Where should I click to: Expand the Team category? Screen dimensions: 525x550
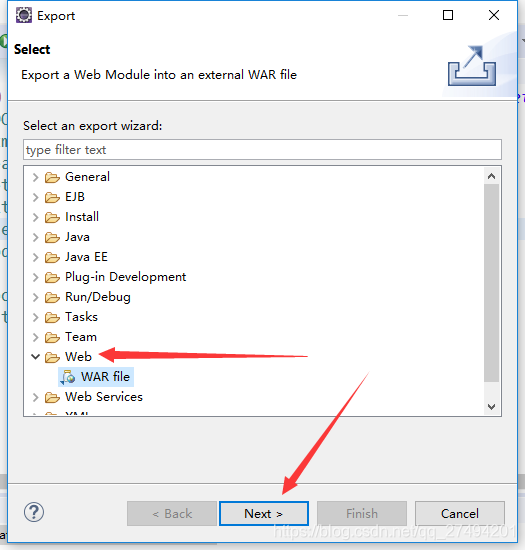pos(35,337)
